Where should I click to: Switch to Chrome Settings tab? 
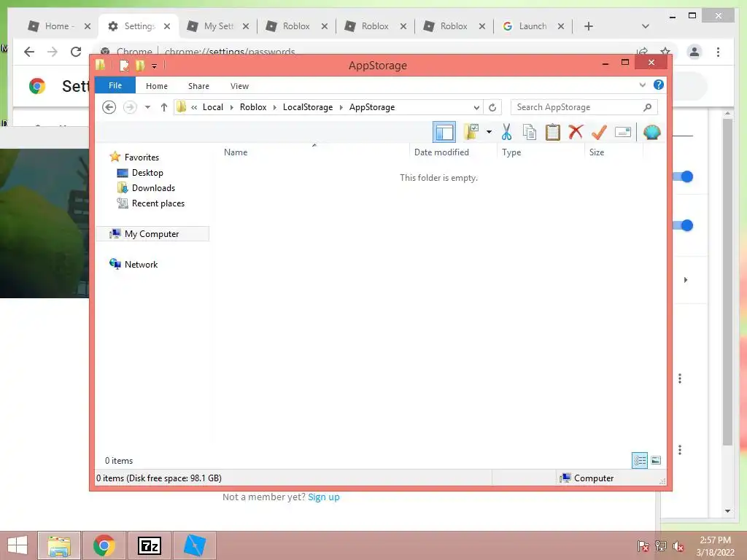click(139, 26)
